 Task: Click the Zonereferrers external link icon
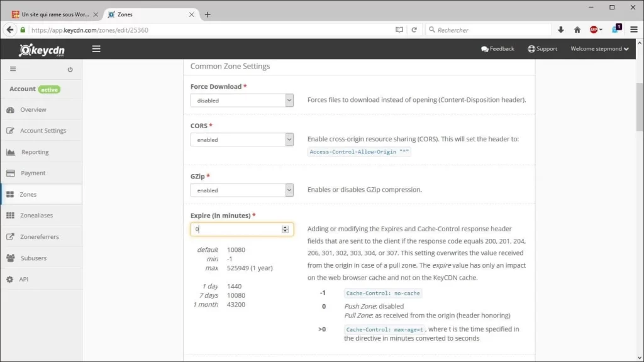coord(11,237)
